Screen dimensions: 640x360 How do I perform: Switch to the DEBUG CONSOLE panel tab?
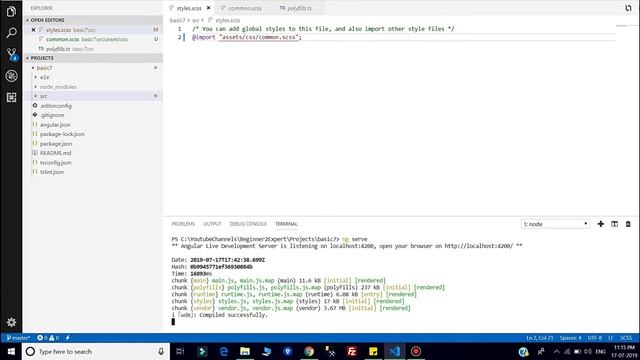pos(248,224)
